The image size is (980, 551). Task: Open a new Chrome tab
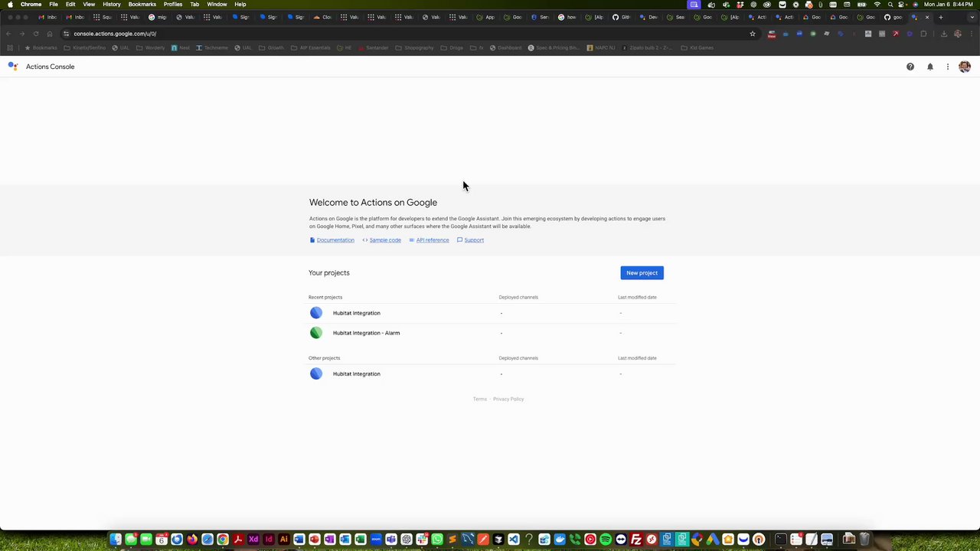point(940,17)
